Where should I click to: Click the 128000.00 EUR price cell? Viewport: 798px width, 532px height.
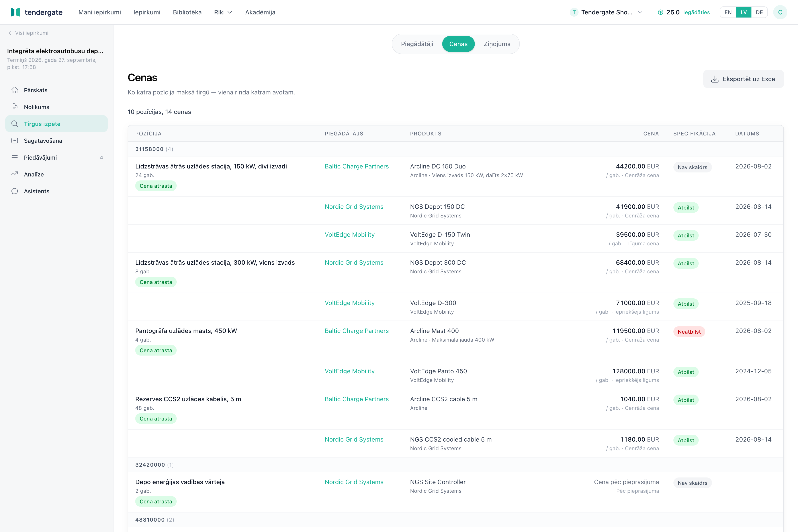click(636, 371)
